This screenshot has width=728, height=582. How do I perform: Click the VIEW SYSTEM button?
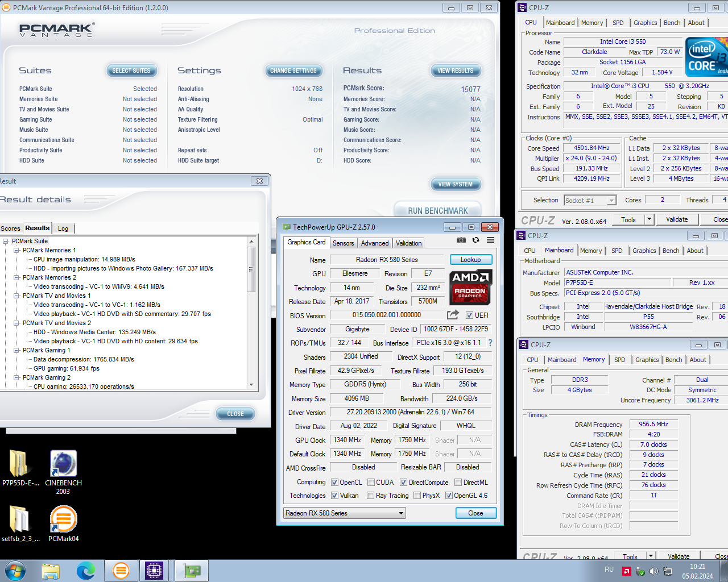coord(456,184)
